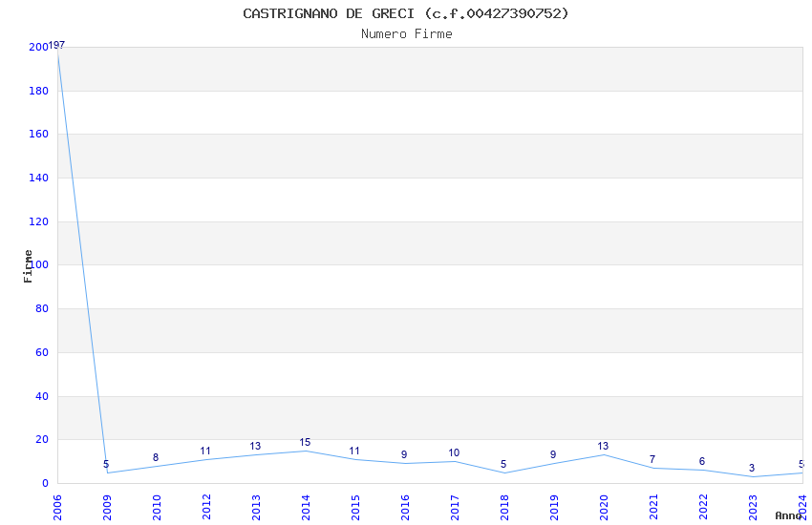Viewport: 812px width, 525px height.
Task: Click the x-axis year label 2021
Action: click(x=653, y=507)
